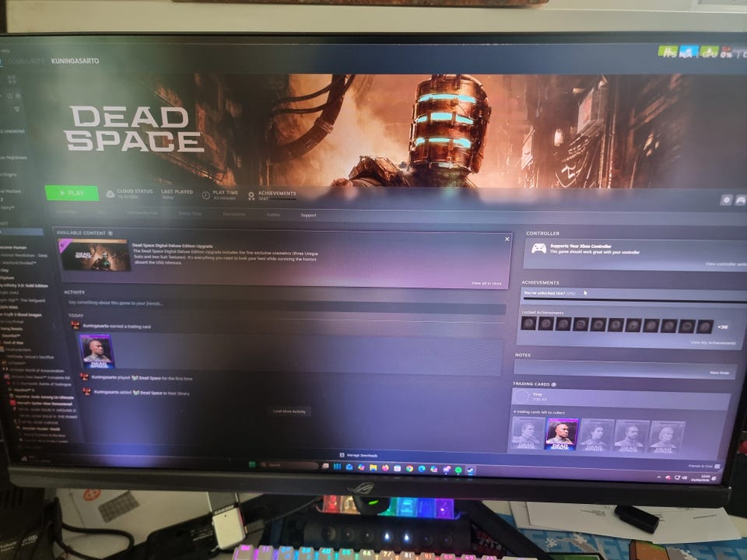Screen dimensions: 747x560
Task: Open the Digital Deluxe Edition Upgrade thumbnail
Action: click(x=93, y=255)
